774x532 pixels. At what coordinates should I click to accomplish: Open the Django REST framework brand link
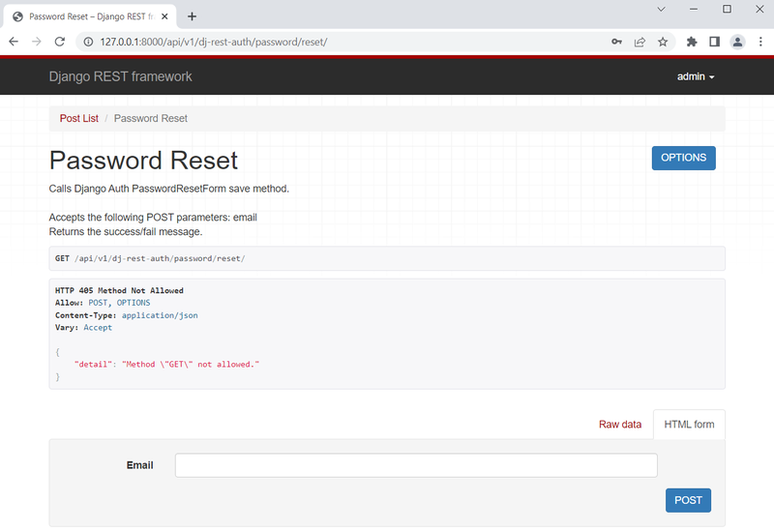click(x=120, y=76)
